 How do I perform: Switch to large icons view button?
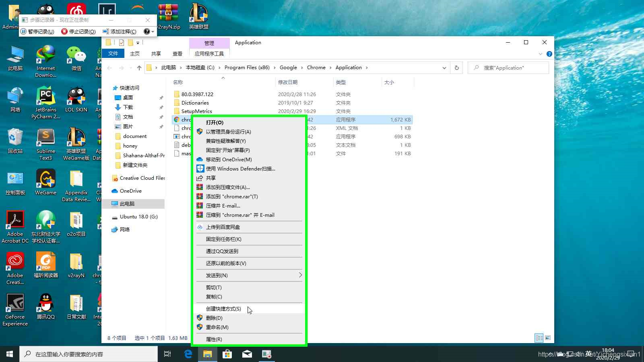click(x=547, y=338)
